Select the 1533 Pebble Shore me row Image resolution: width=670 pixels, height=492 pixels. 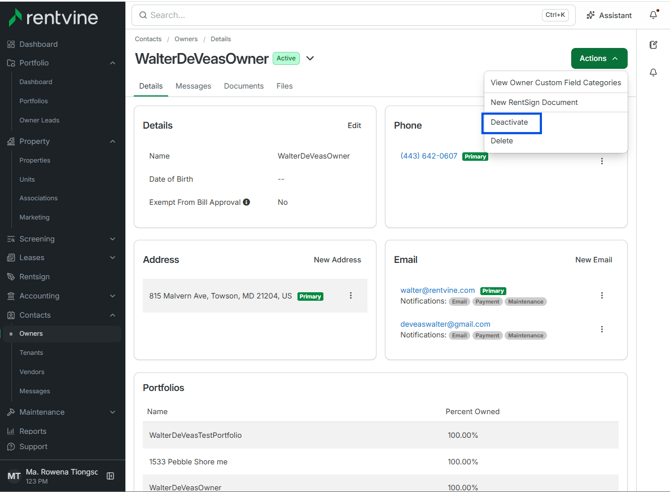[x=380, y=462]
